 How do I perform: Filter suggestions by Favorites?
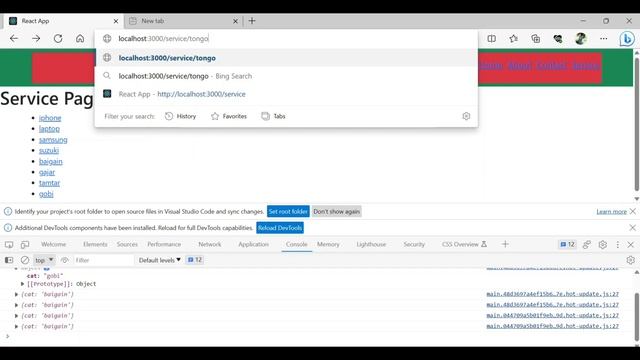(229, 116)
